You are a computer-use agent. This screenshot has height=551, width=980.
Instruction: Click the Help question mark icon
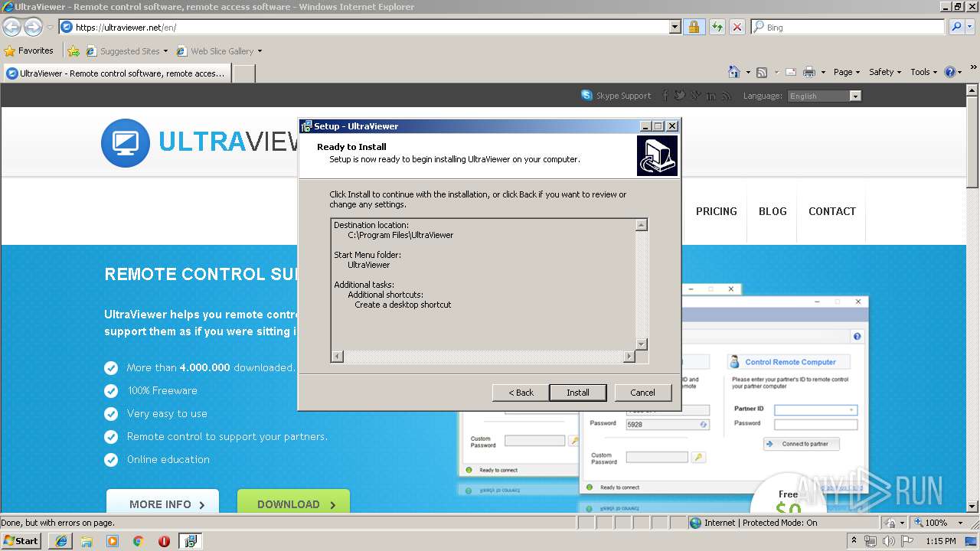click(950, 72)
